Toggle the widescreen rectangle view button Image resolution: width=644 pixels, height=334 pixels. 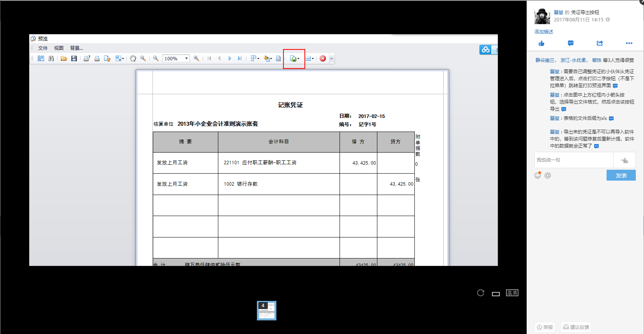coord(496,294)
